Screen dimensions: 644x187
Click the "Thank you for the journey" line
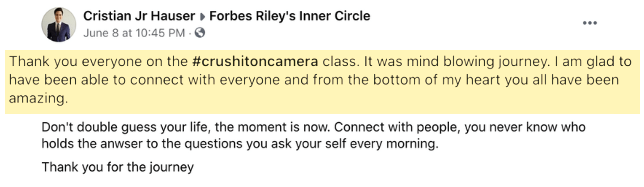click(x=118, y=167)
